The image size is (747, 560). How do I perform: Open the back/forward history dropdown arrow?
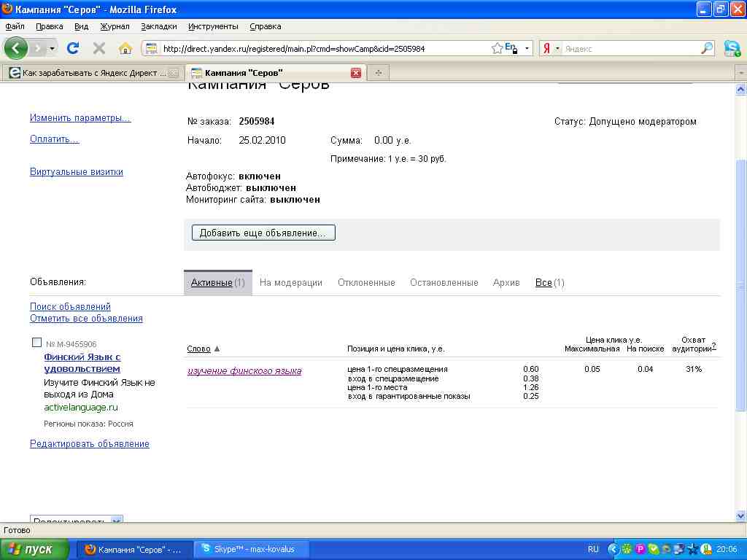[52, 49]
